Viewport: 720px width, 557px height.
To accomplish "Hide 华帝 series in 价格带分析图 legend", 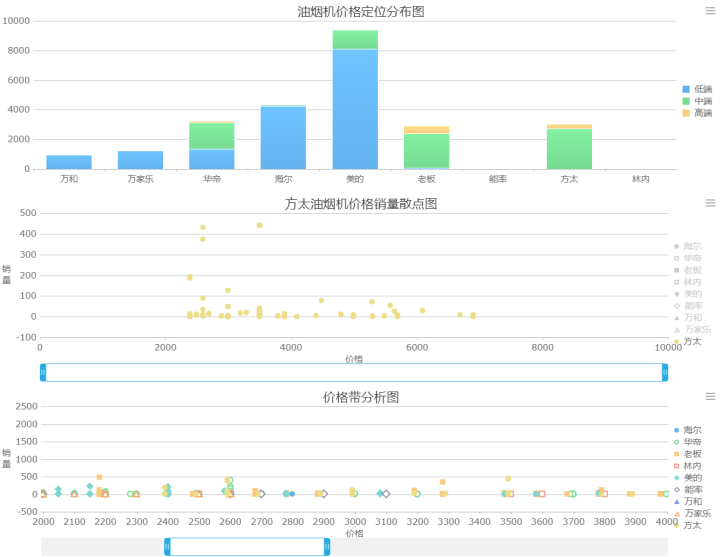I will pyautogui.click(x=687, y=442).
